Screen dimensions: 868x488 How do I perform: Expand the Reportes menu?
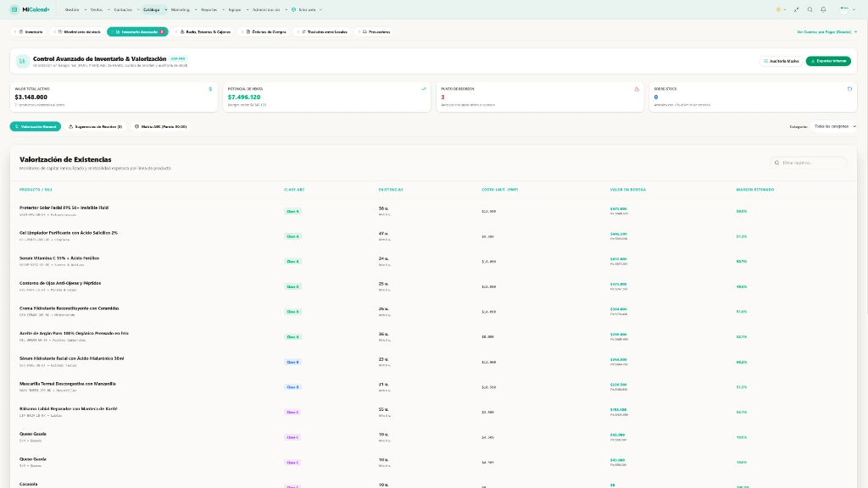(213, 9)
